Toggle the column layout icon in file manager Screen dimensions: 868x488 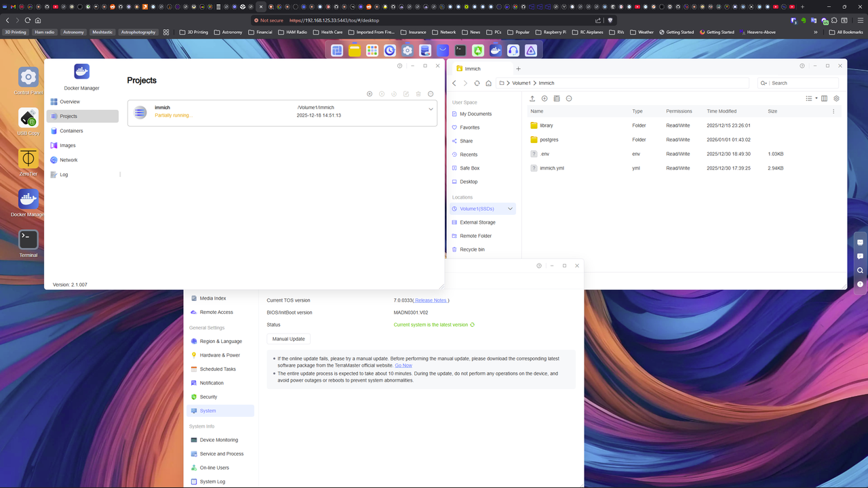[x=825, y=98]
